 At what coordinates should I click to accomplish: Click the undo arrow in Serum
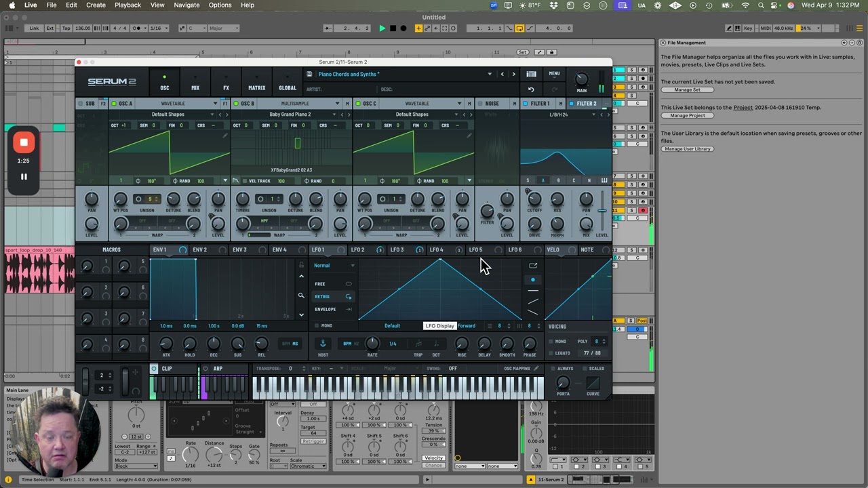click(531, 89)
